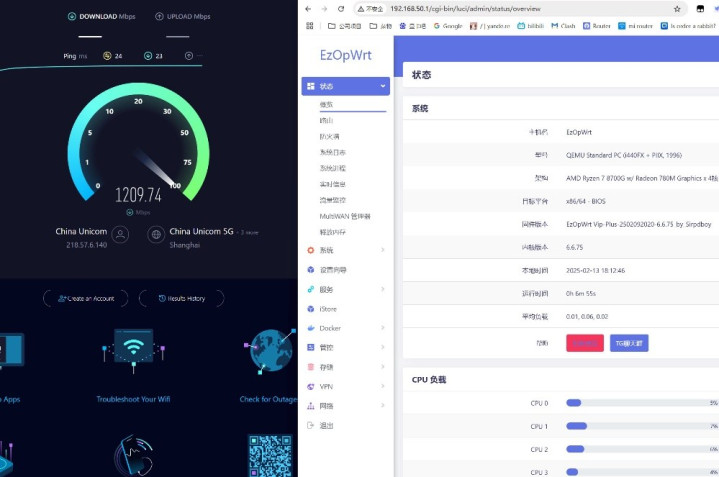Click the Docker whale icon

tap(310, 328)
